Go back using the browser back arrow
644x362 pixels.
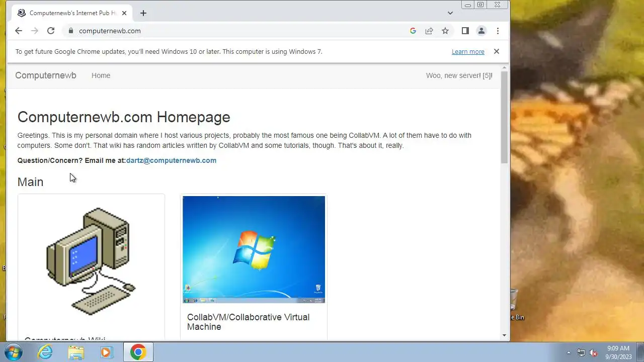click(19, 31)
